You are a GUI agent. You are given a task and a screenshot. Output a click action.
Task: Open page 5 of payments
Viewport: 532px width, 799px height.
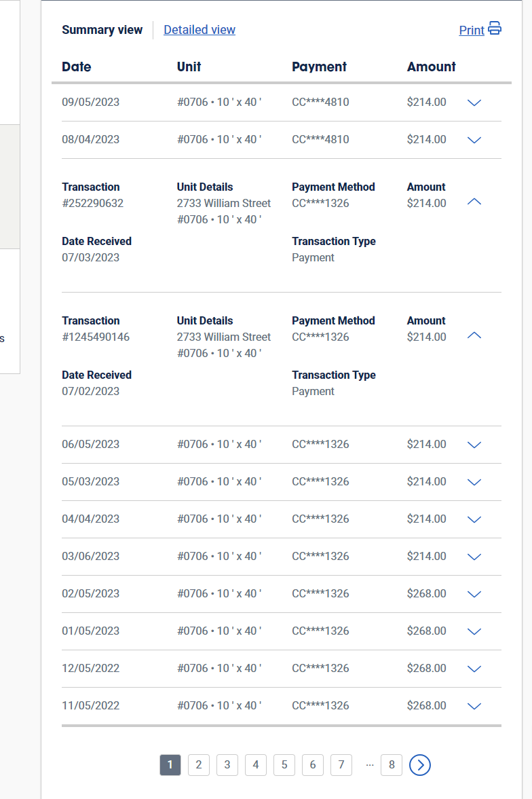coord(284,765)
